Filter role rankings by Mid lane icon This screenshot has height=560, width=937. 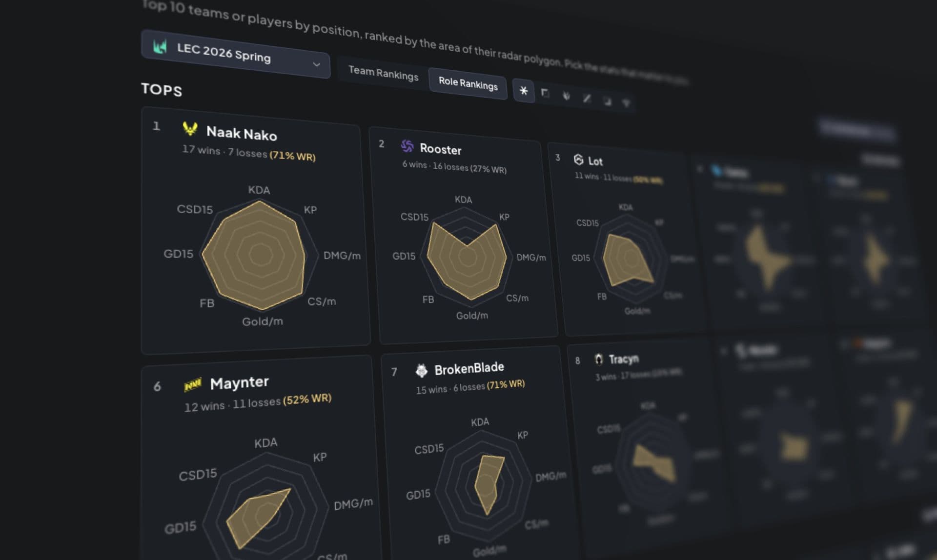point(587,98)
